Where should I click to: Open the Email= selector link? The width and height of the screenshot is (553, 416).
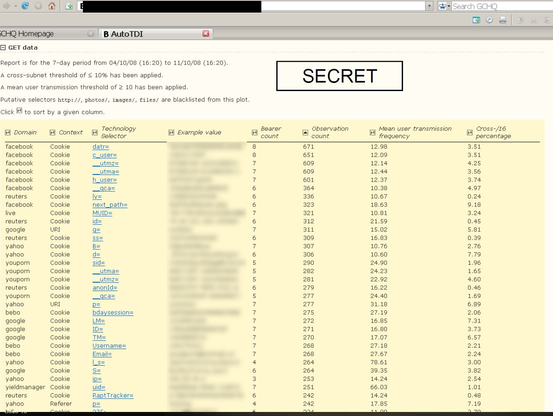pos(102,354)
